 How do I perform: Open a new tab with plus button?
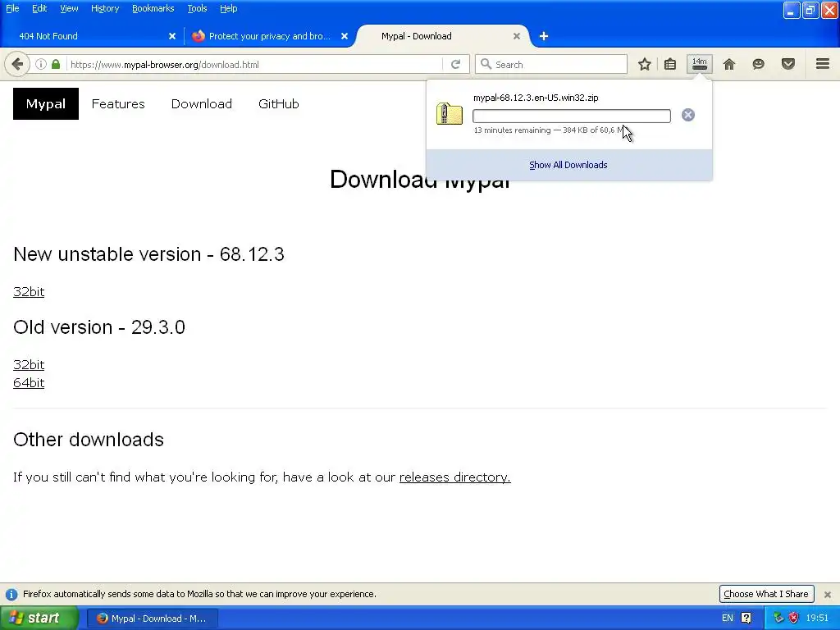click(x=544, y=36)
